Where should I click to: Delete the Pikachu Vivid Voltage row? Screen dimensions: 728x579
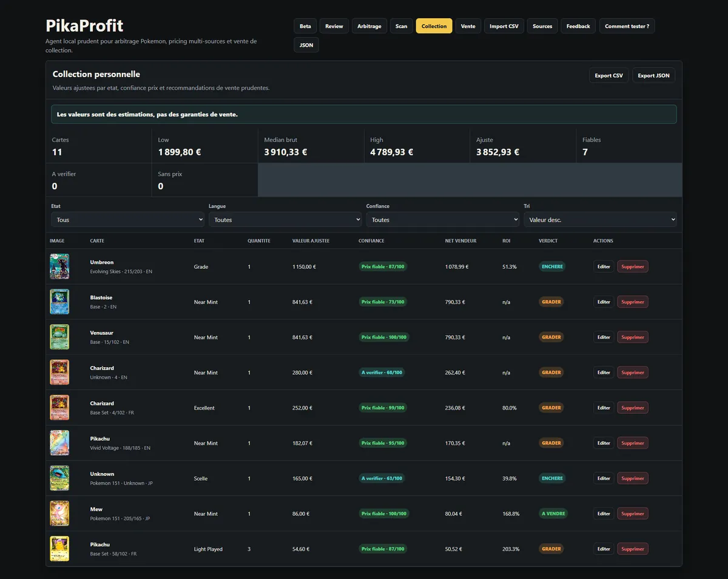[x=633, y=443]
